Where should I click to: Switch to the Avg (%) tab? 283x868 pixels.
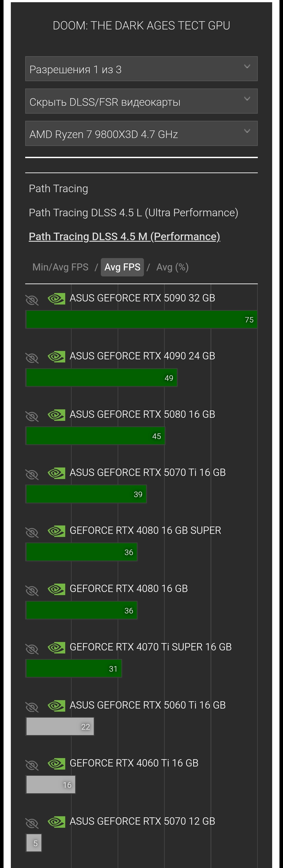click(x=172, y=267)
